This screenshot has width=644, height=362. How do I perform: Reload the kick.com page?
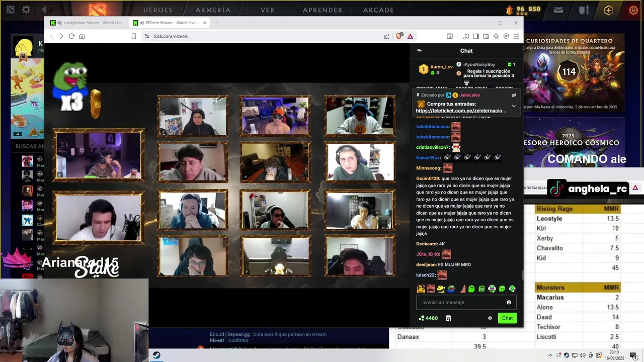click(x=71, y=36)
